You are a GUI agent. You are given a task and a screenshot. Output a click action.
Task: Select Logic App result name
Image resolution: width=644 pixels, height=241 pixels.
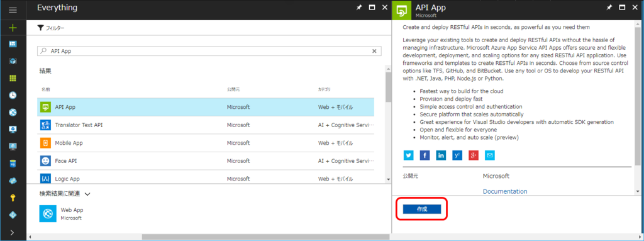67,179
